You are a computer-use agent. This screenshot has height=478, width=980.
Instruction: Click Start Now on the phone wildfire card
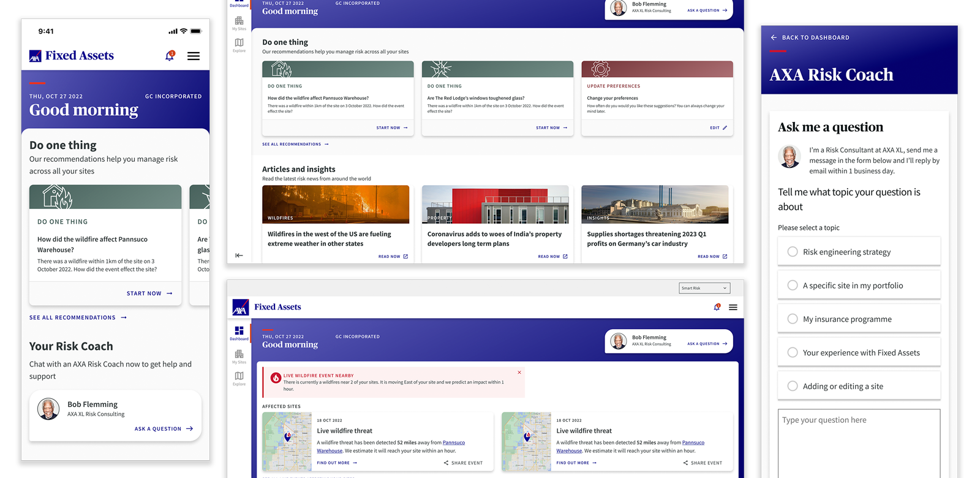point(149,294)
